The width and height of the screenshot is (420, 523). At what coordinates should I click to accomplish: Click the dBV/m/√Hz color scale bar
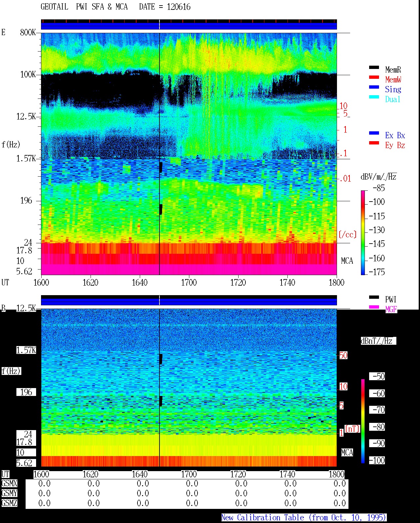click(x=363, y=232)
